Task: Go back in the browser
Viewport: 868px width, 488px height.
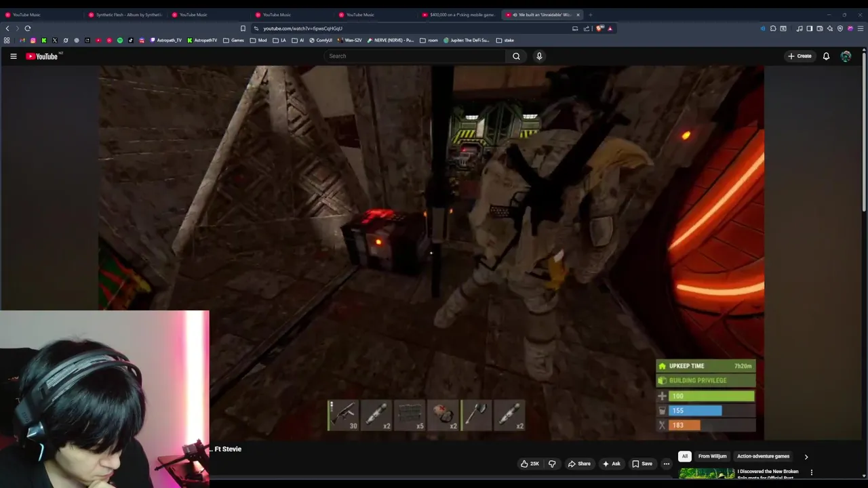Action: pyautogui.click(x=7, y=28)
